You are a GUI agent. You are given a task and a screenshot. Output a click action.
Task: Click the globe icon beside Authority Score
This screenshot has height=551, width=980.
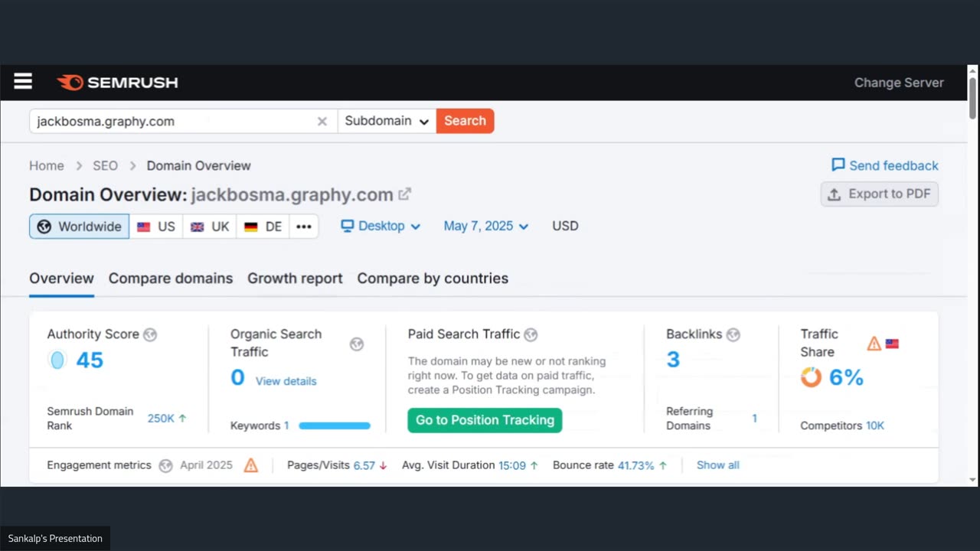point(150,334)
